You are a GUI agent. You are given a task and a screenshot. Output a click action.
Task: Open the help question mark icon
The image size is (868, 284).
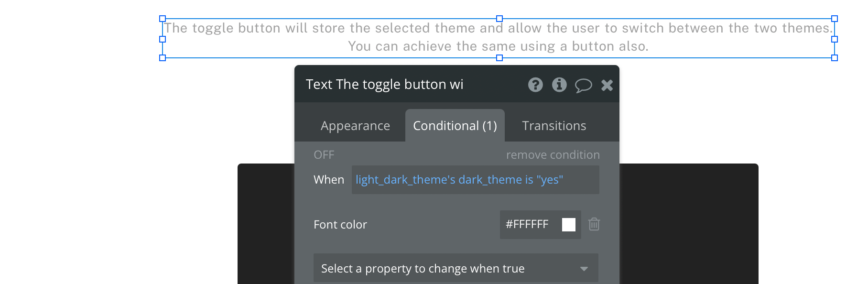pos(535,85)
